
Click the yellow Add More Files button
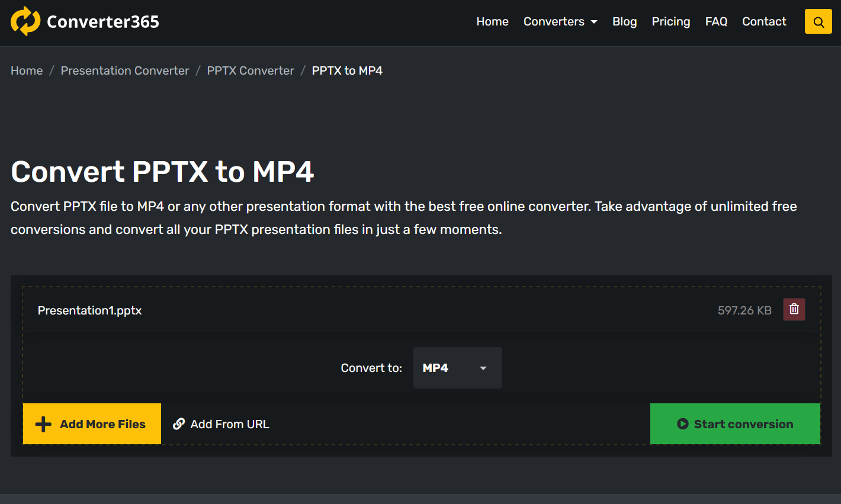[92, 424]
